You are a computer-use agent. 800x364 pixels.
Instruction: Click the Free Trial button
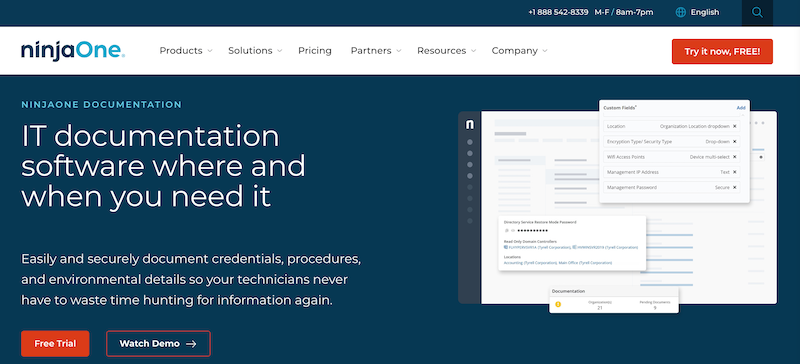(x=55, y=344)
